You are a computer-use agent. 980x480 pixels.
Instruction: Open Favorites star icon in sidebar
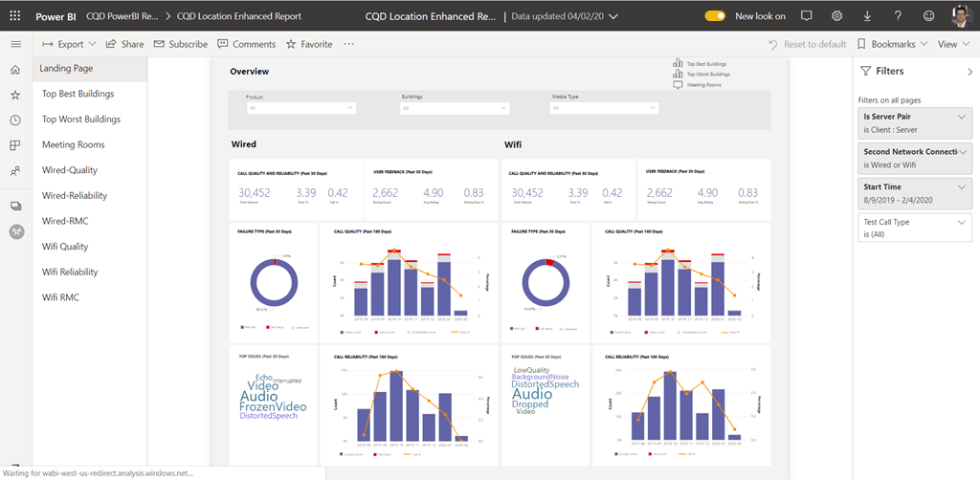click(15, 96)
